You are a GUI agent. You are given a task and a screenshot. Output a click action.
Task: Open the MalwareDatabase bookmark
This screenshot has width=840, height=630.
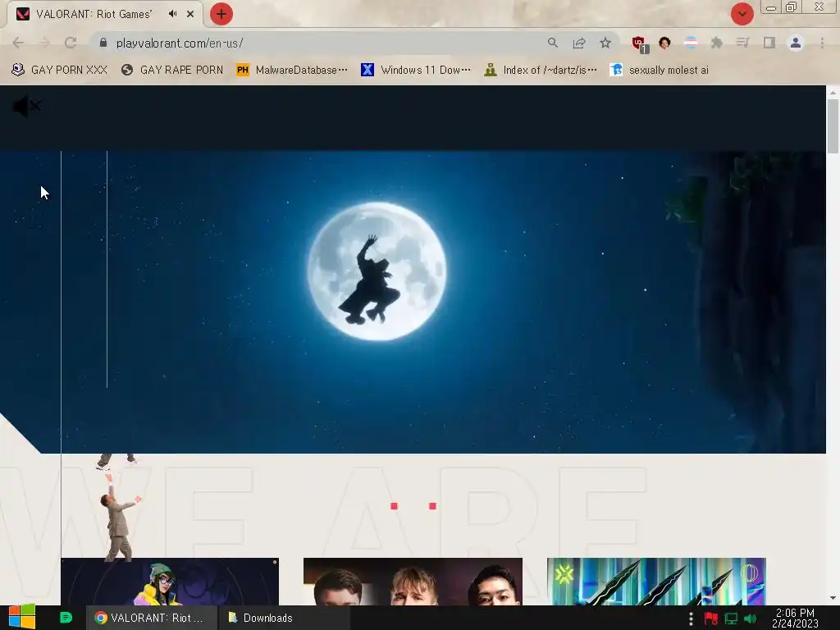292,70
